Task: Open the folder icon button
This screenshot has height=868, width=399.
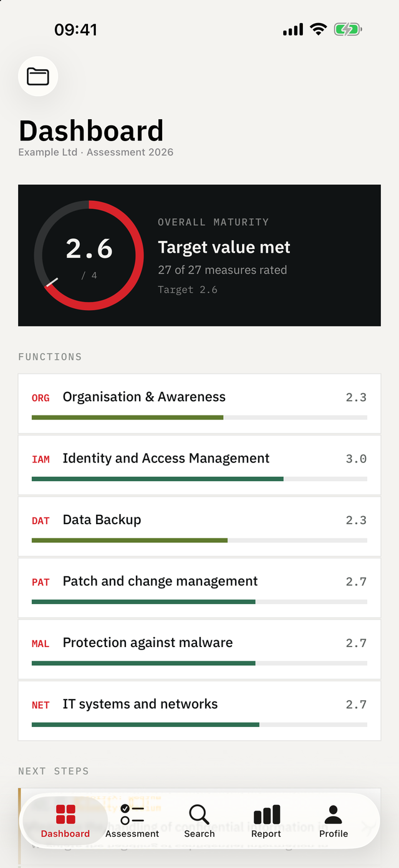Action: pos(38,76)
